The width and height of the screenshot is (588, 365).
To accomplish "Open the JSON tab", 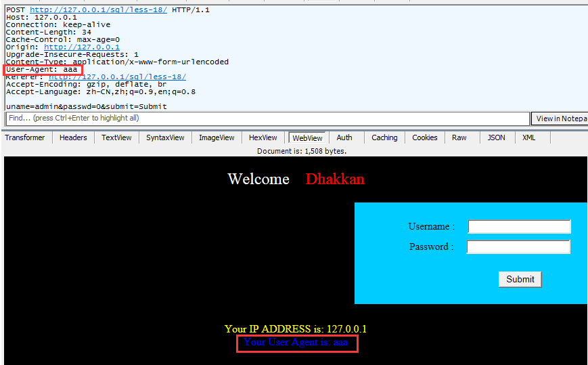I will (x=496, y=137).
